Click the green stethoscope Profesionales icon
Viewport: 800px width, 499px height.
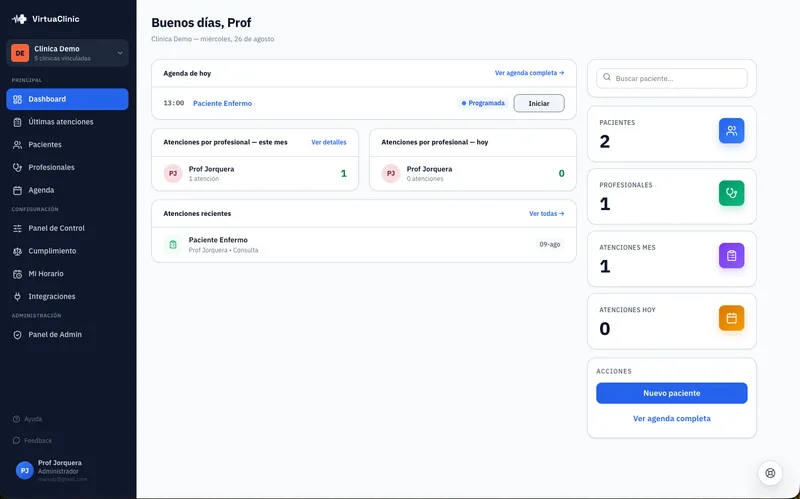[731, 193]
